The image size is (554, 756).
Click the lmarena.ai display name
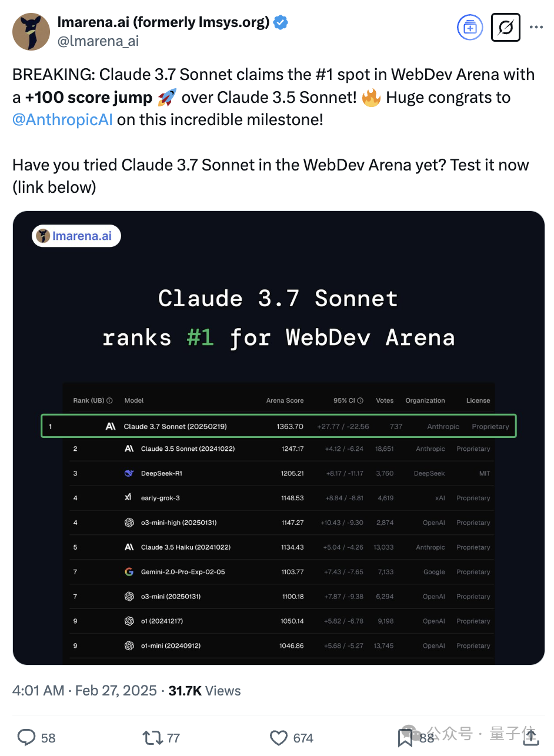tap(163, 22)
